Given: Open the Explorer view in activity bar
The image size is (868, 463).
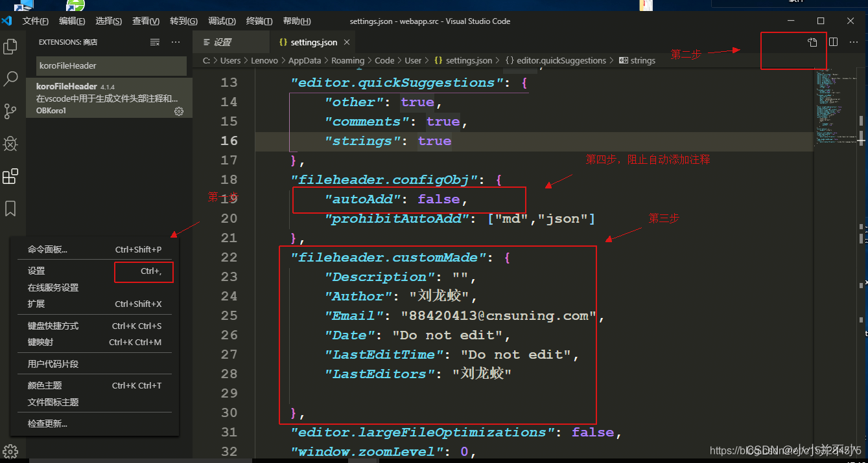Looking at the screenshot, I should coord(10,47).
